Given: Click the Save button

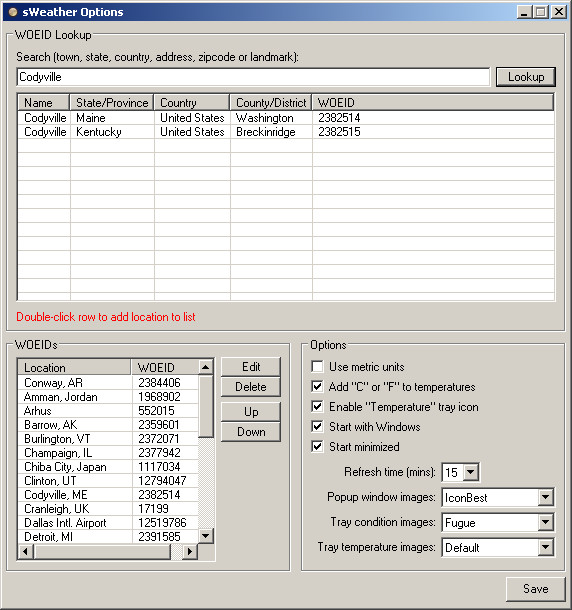Looking at the screenshot, I should click(535, 589).
